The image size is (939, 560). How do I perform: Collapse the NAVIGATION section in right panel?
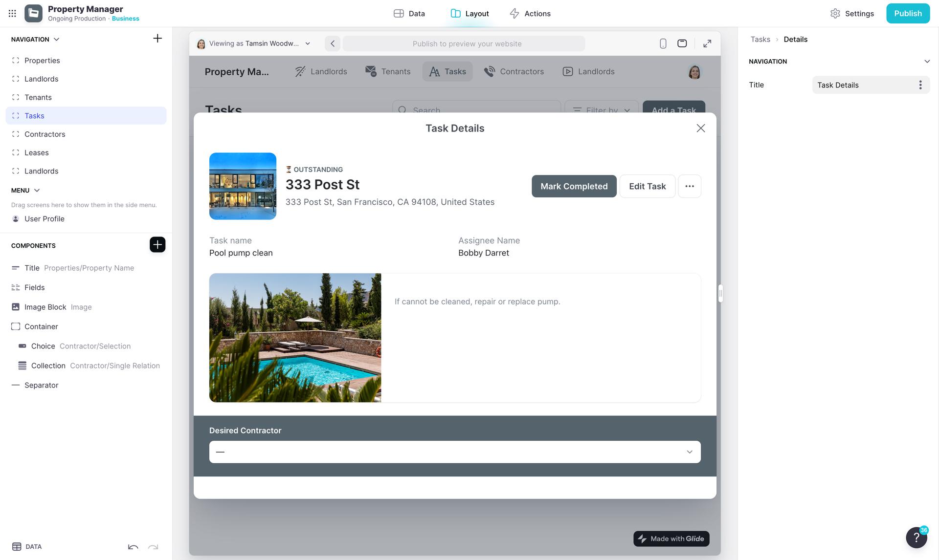(927, 62)
